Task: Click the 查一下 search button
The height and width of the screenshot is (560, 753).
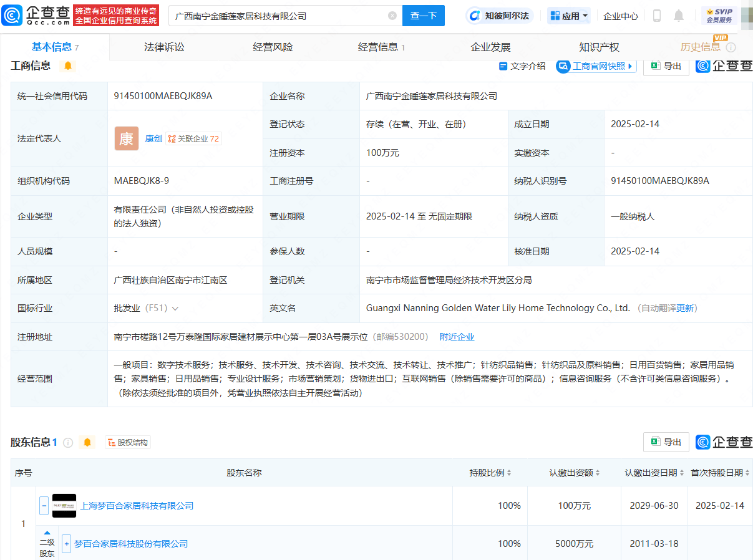Action: coord(424,16)
